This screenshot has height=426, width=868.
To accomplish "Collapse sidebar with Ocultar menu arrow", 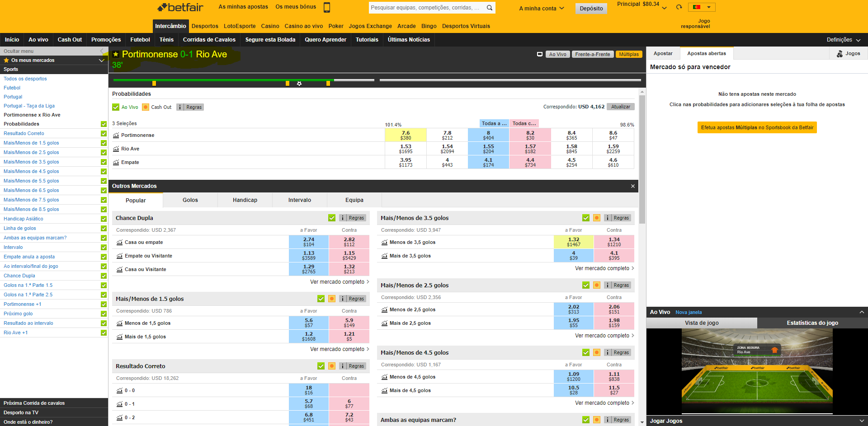I will 102,51.
